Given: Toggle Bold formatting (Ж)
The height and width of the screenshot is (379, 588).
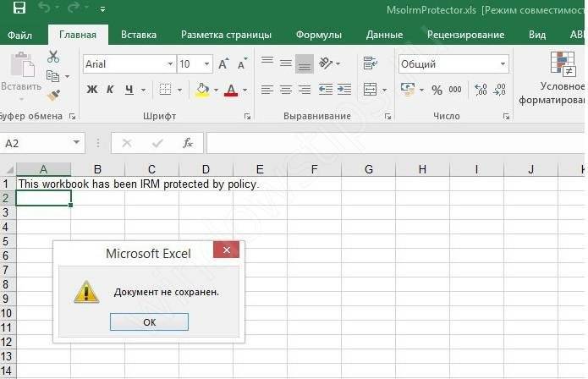Looking at the screenshot, I should (92, 90).
